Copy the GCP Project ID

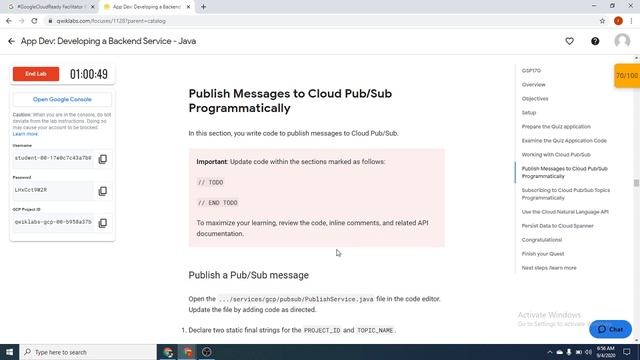coord(103,223)
